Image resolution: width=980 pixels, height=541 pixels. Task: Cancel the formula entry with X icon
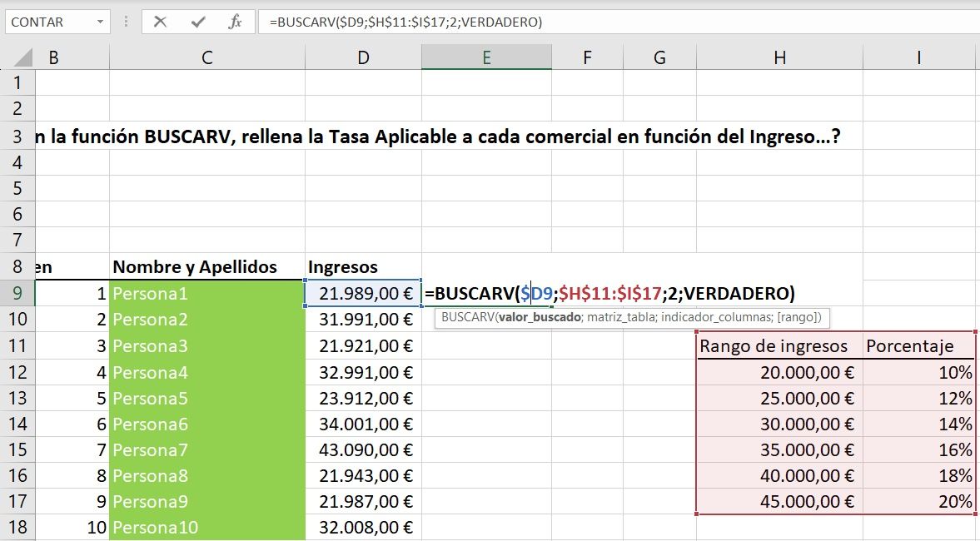click(160, 22)
